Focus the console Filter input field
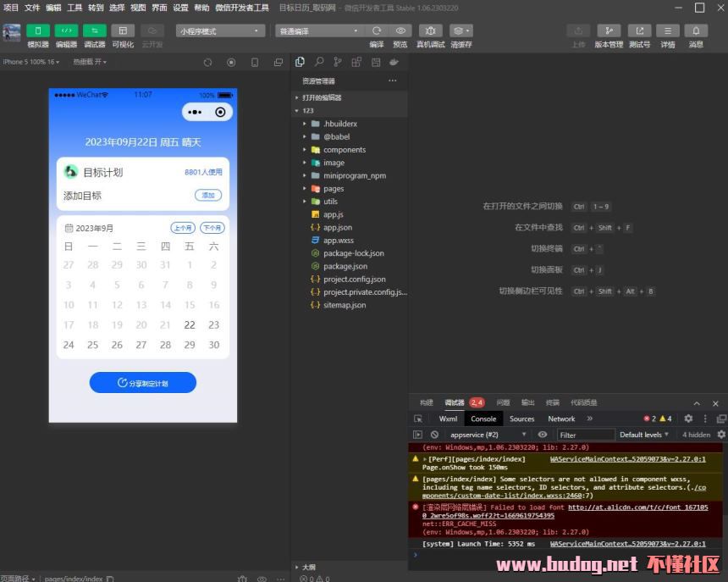728x582 pixels. point(586,435)
